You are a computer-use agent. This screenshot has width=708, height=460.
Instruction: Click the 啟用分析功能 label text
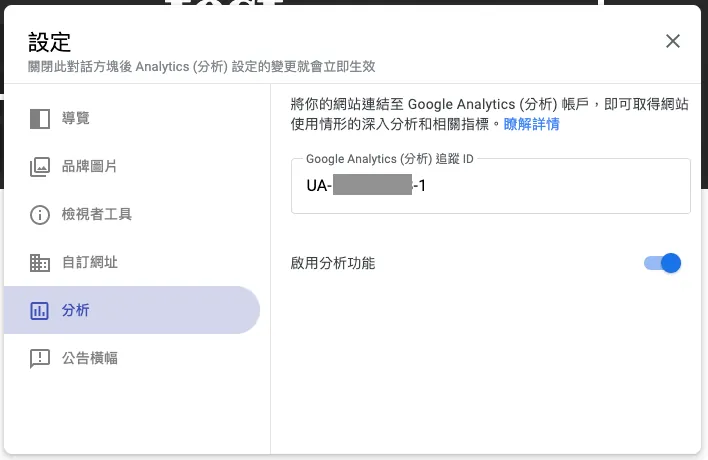(x=333, y=263)
